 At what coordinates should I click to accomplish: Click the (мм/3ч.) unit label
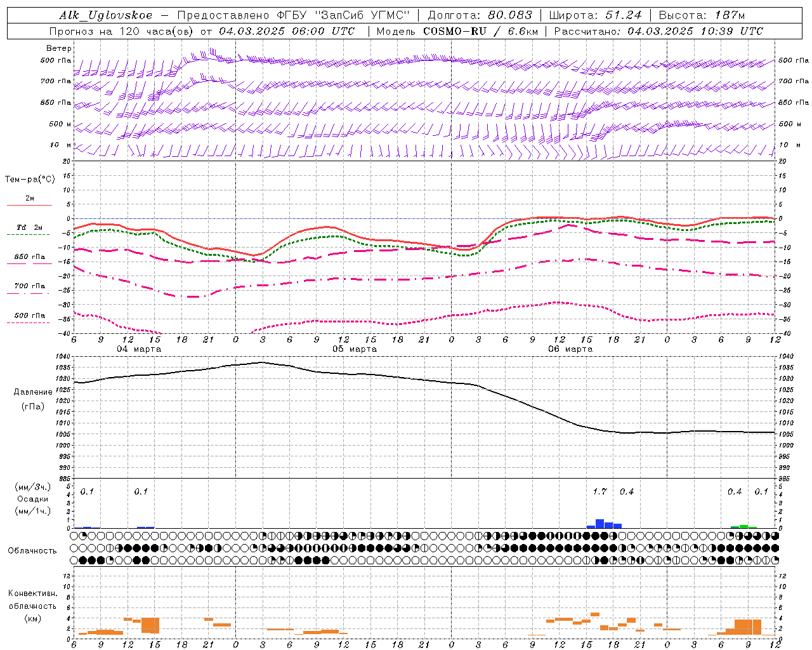pyautogui.click(x=32, y=487)
